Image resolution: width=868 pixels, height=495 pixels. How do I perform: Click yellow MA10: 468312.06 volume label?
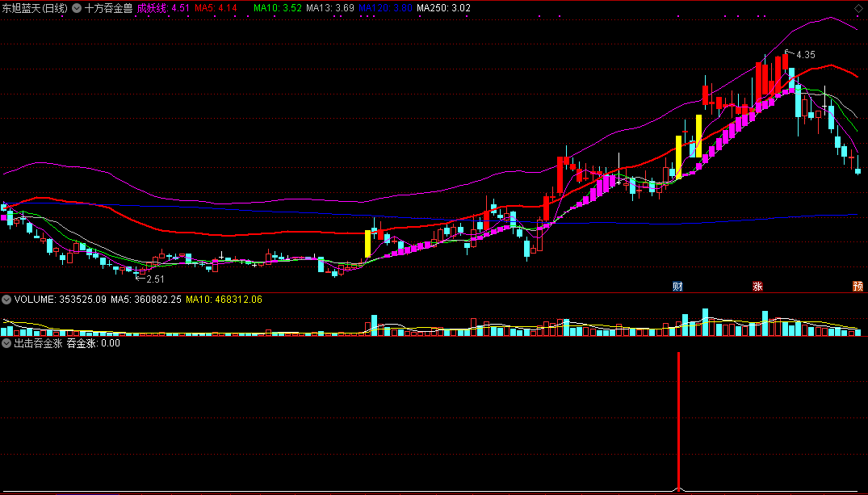pos(224,300)
